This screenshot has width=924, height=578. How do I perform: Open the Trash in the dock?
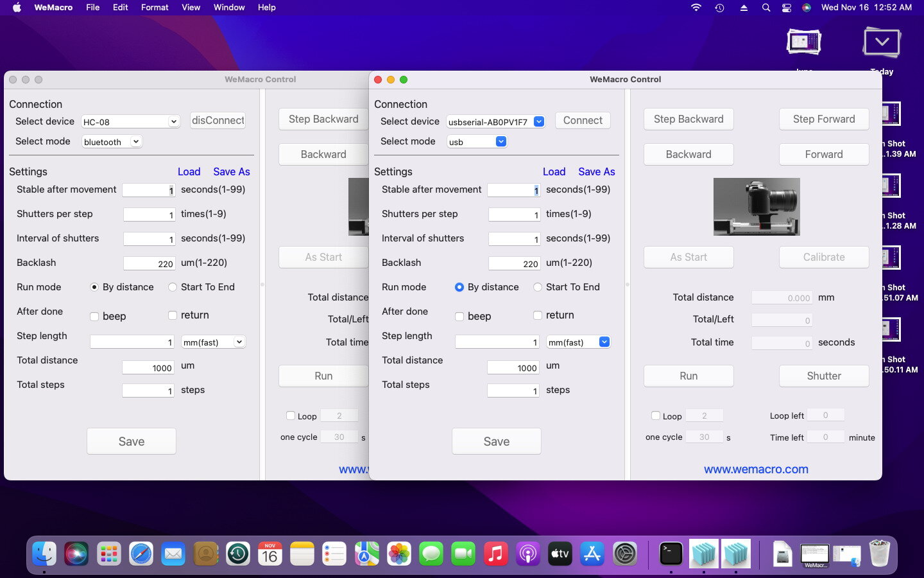tap(879, 553)
